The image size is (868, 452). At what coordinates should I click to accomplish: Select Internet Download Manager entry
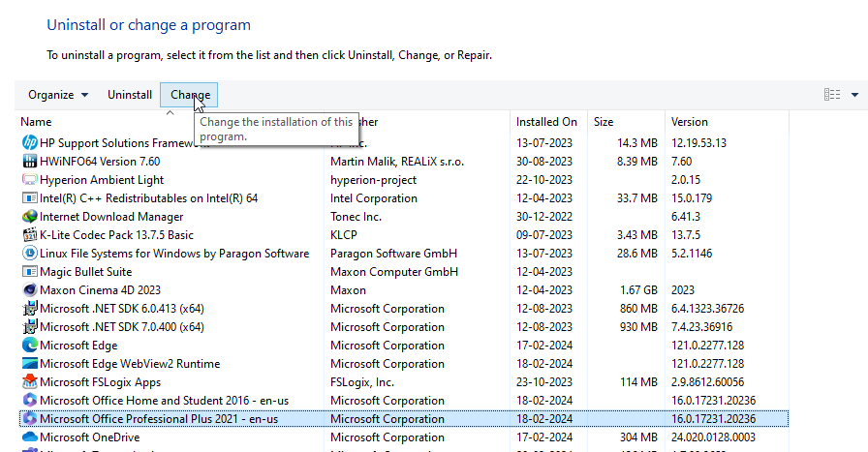(x=111, y=216)
